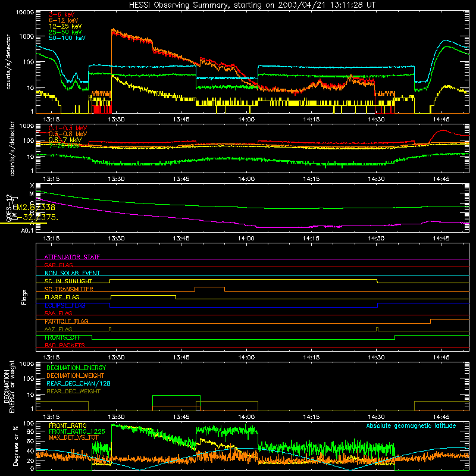
Task: Click the Absolute geomagnetic latitude label
Action: [411, 425]
